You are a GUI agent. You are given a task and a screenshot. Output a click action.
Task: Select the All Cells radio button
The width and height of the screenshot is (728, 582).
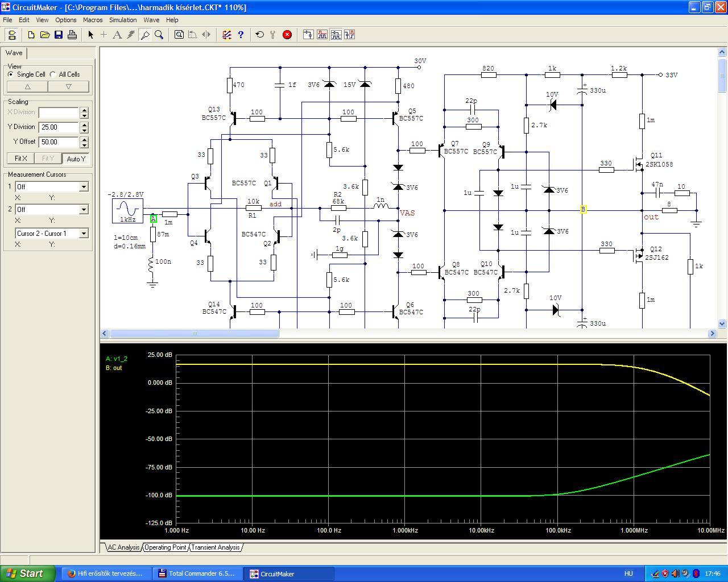[53, 74]
